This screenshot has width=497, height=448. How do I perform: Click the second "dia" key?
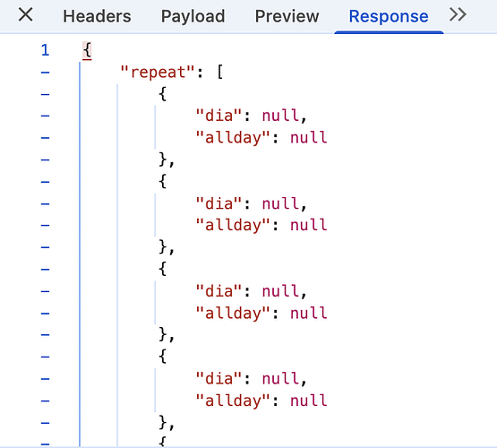(219, 203)
